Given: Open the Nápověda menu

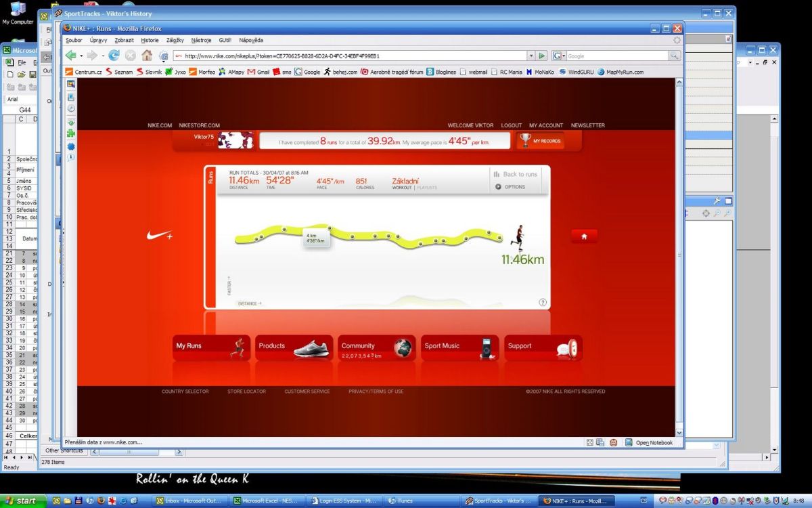Looking at the screenshot, I should 251,40.
